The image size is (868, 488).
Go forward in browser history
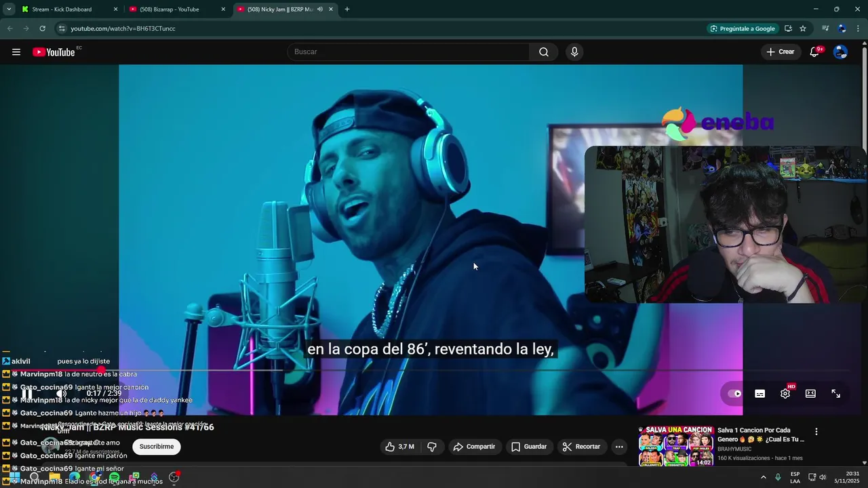tap(26, 28)
